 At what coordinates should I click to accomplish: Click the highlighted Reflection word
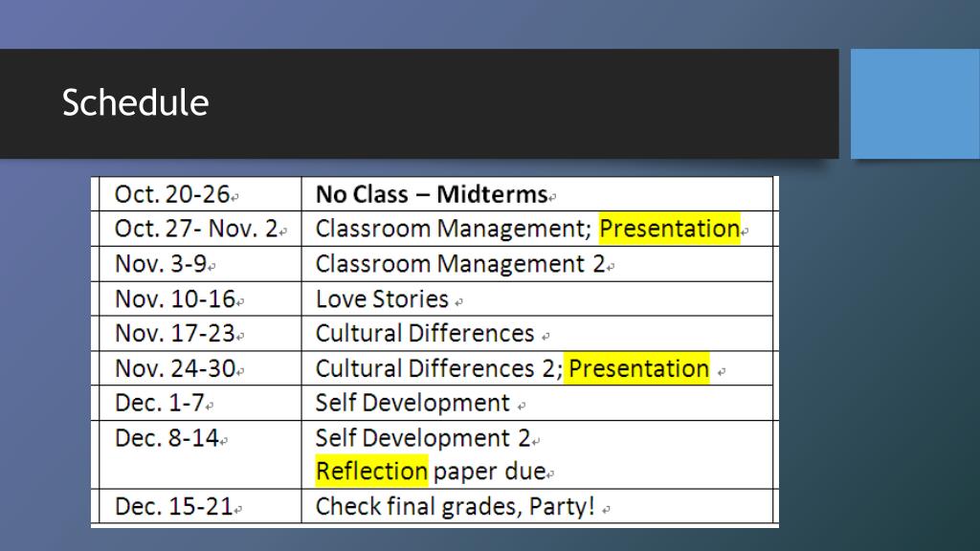click(x=371, y=471)
